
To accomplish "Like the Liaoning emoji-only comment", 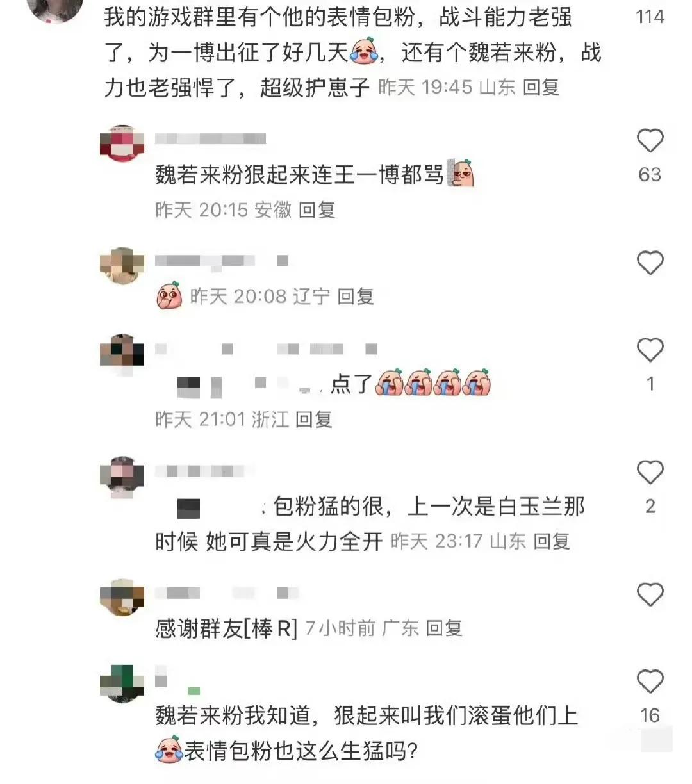I will pos(650,263).
